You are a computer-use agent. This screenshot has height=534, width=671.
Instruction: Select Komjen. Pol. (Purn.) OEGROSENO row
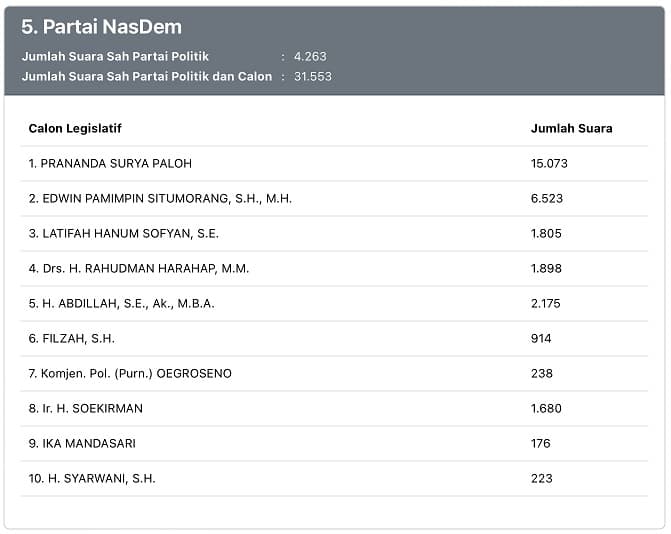(130, 373)
